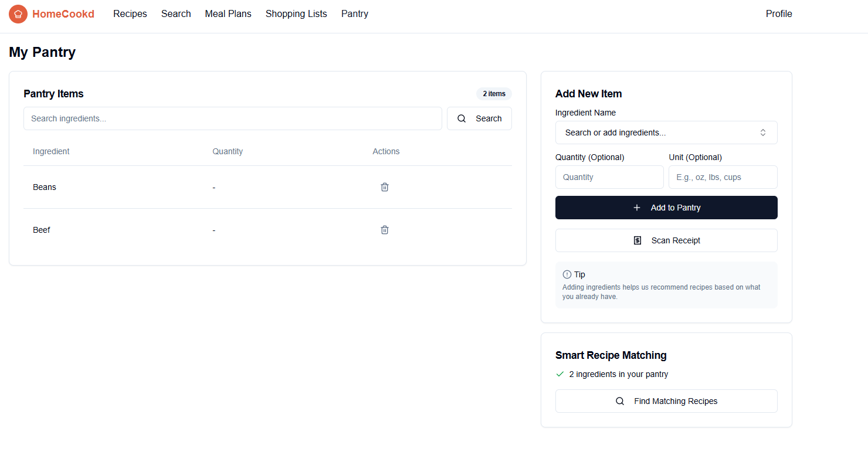
Task: Click the '2 items' count badge
Action: tap(494, 94)
